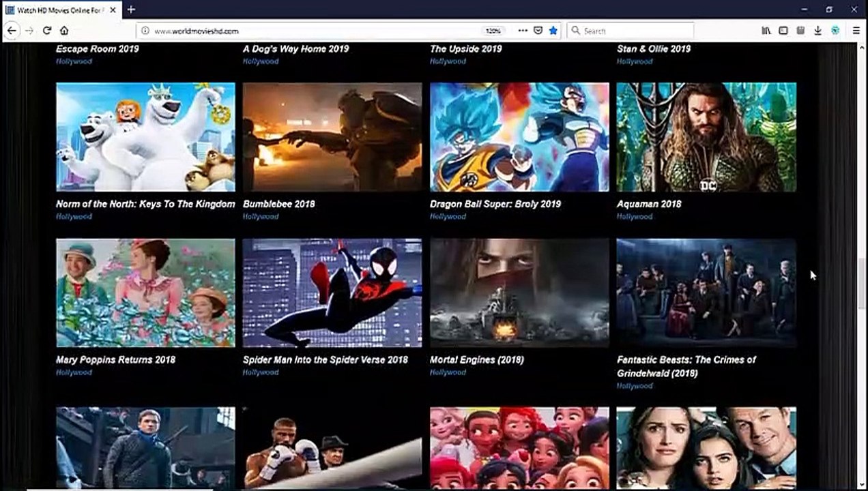Open the browser home page
The width and height of the screenshot is (868, 491).
64,31
